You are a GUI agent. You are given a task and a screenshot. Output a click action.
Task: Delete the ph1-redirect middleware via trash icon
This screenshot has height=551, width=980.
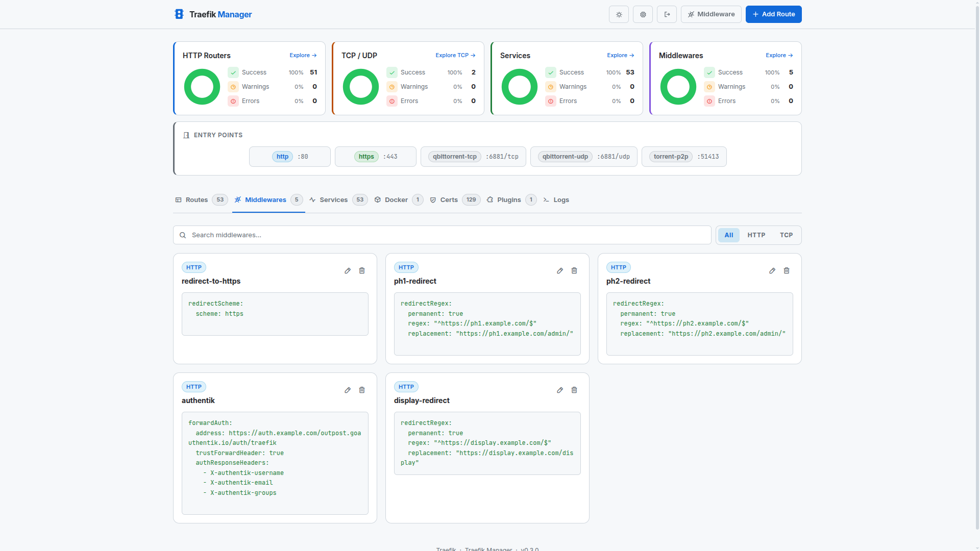click(x=574, y=270)
